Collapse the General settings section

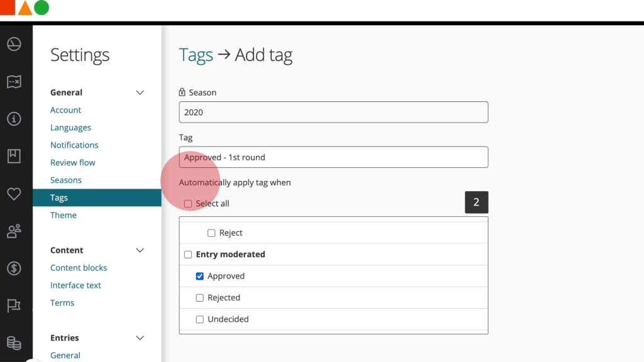pos(140,92)
